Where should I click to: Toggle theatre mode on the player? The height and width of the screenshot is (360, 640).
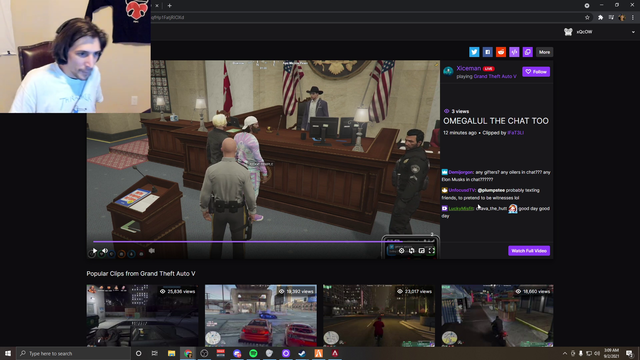click(x=422, y=251)
